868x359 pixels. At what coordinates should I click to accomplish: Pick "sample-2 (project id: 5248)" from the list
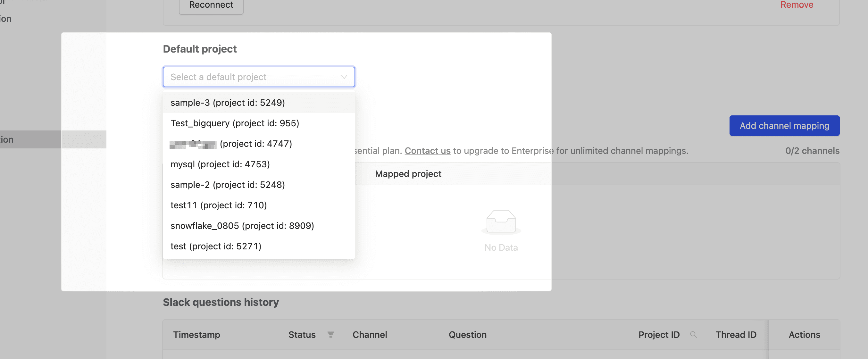tap(228, 185)
